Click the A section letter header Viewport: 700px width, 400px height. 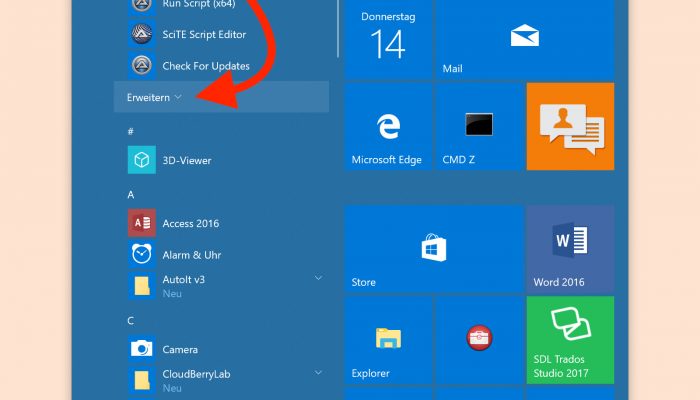131,195
